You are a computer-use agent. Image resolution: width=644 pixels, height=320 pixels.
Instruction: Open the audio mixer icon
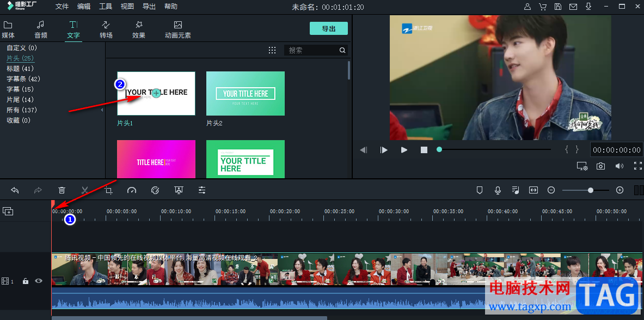click(x=516, y=190)
